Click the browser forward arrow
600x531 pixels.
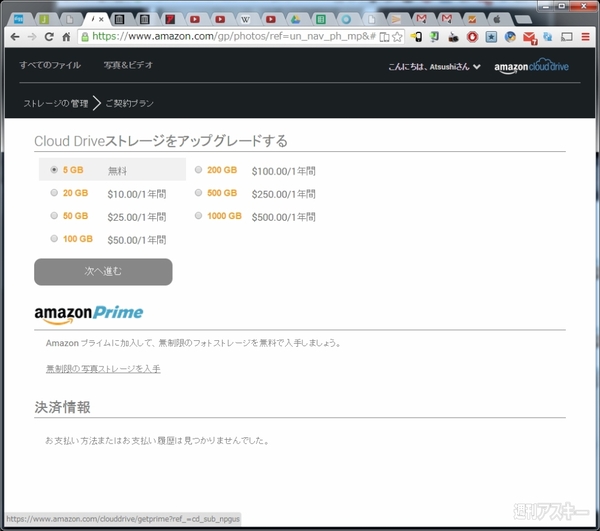32,37
